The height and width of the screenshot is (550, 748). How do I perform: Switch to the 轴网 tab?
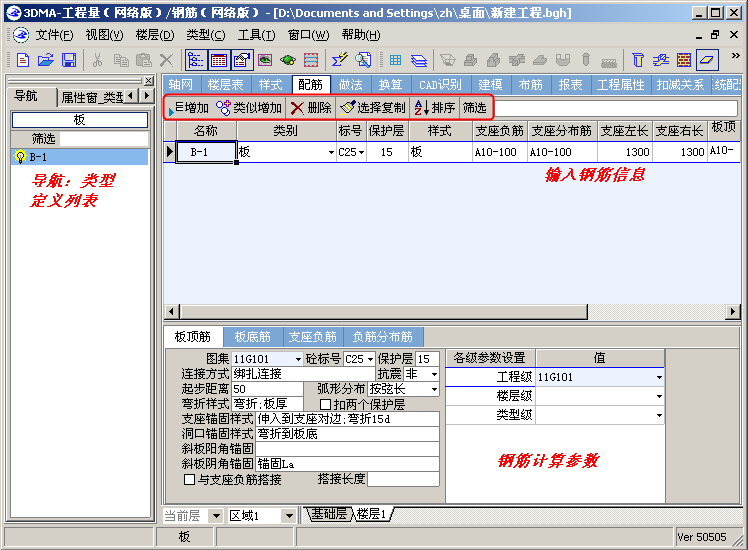[181, 85]
